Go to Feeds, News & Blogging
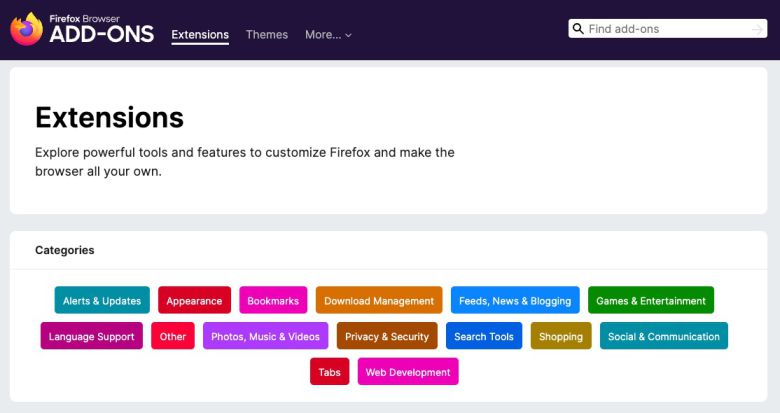 (x=515, y=301)
